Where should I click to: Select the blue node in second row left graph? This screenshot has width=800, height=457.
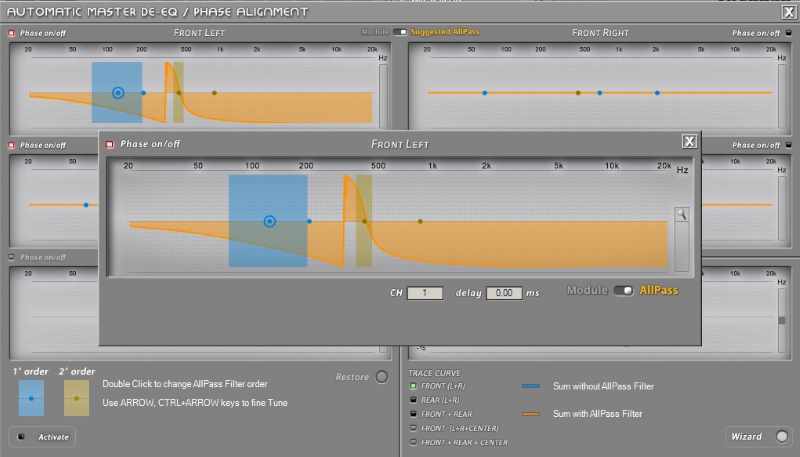coord(86,205)
